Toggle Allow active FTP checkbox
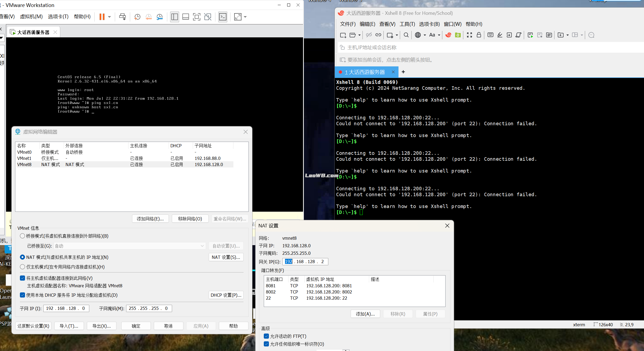 click(x=266, y=336)
